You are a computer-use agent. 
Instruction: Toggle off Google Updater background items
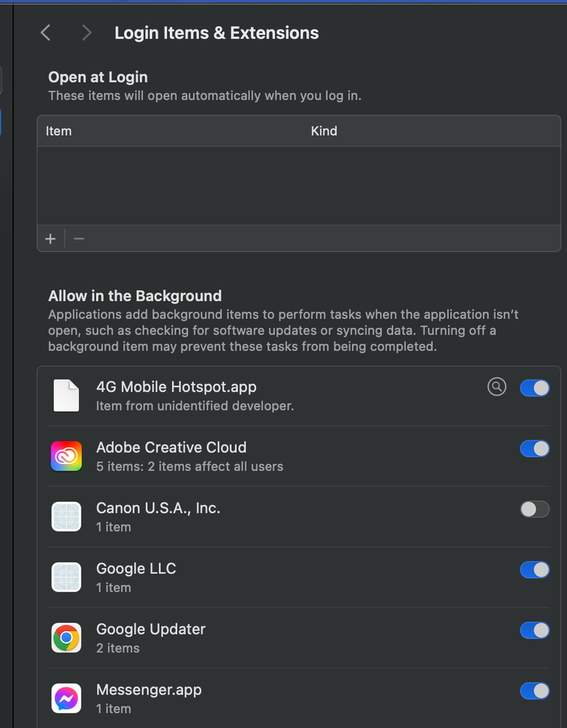534,630
